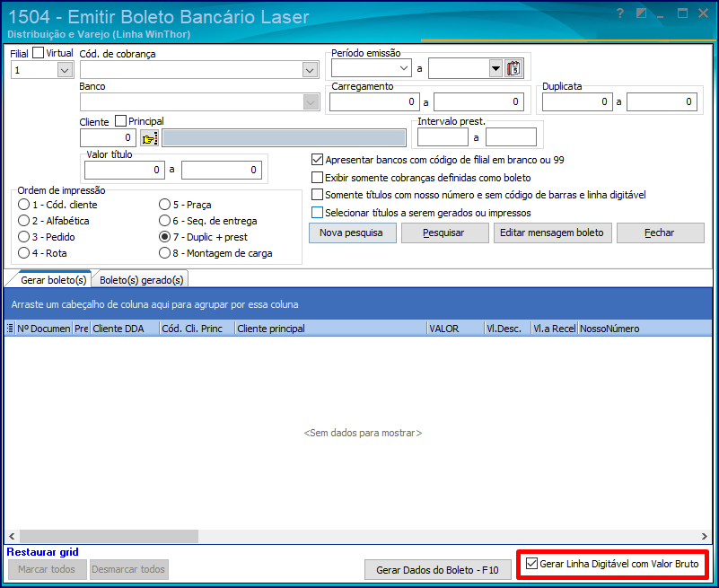Expand the Cód. de cobrança dropdown

[x=310, y=70]
